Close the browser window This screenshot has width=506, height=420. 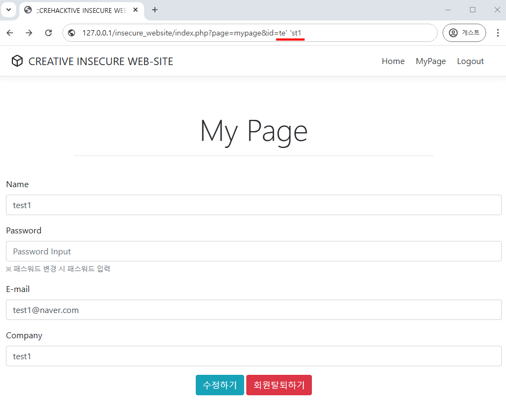point(497,10)
